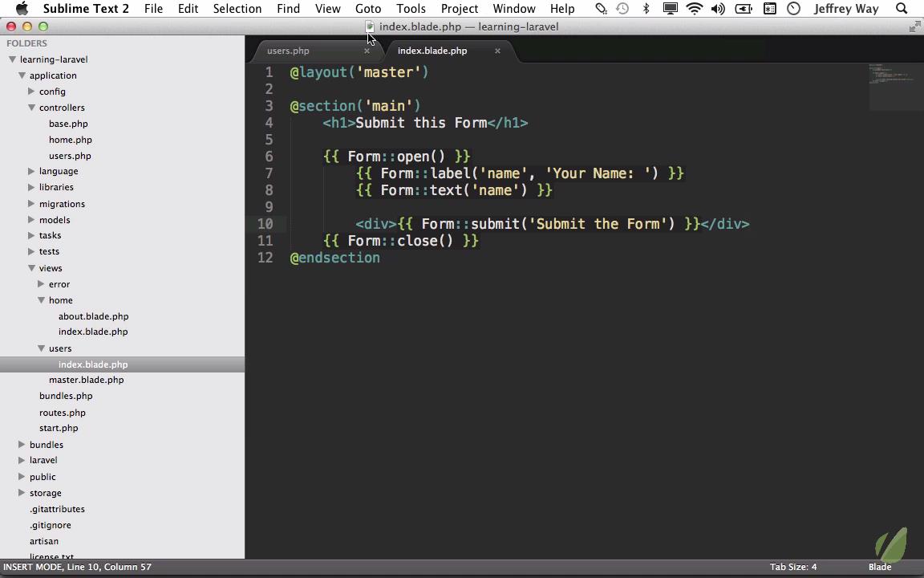Expand the error folder

coord(41,283)
